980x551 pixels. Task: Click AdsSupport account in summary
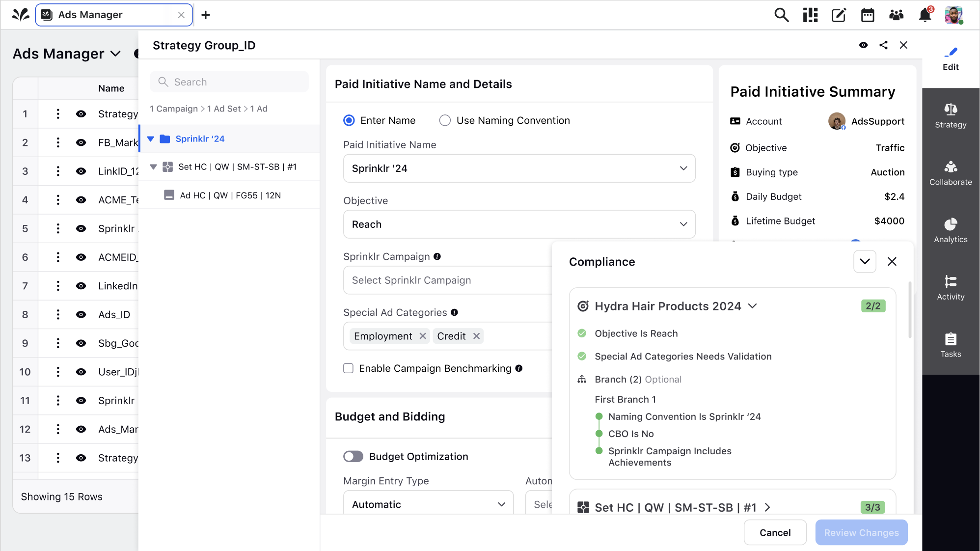coord(866,121)
